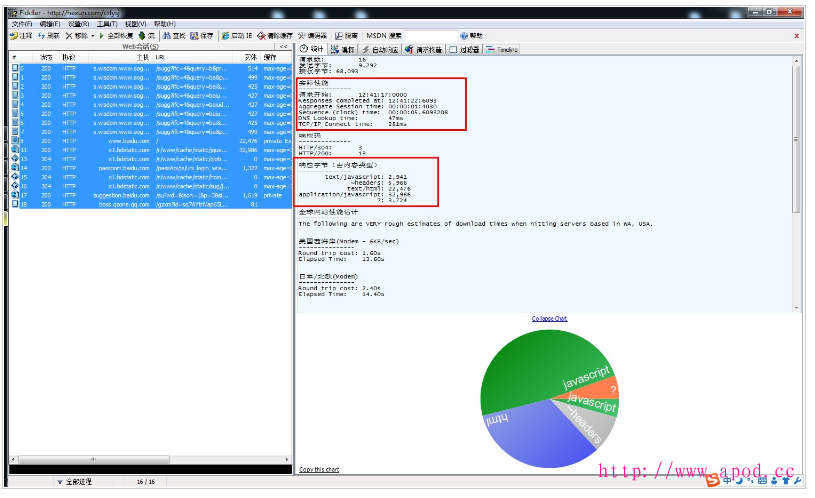Click the Collapse Chart link

pyautogui.click(x=549, y=319)
